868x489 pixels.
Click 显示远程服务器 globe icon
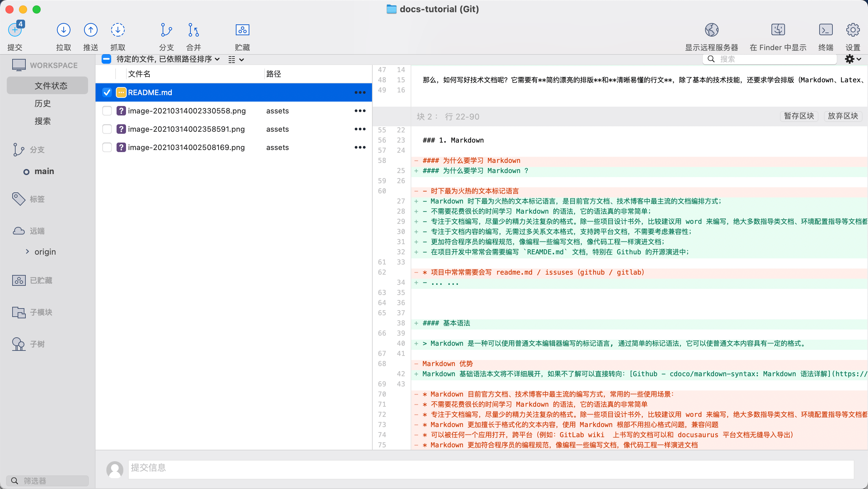click(711, 30)
